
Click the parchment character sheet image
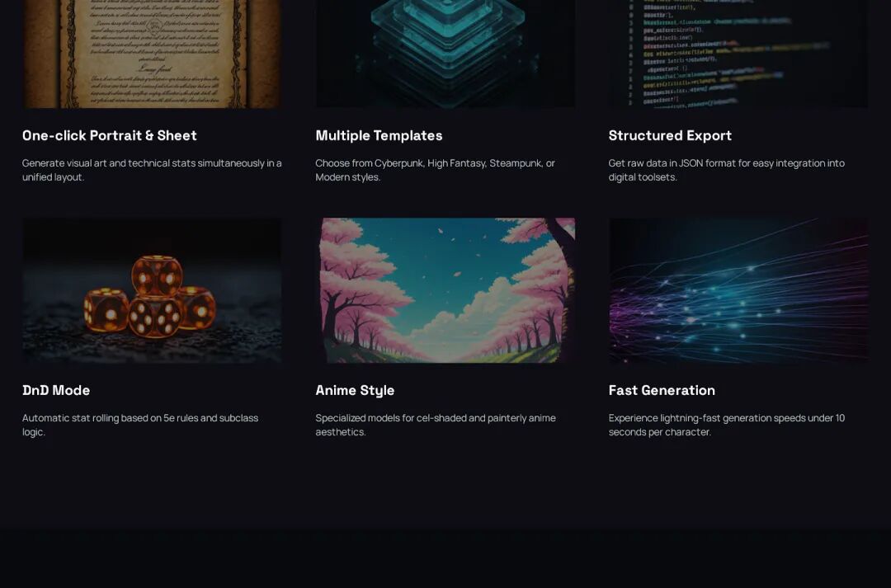152,54
